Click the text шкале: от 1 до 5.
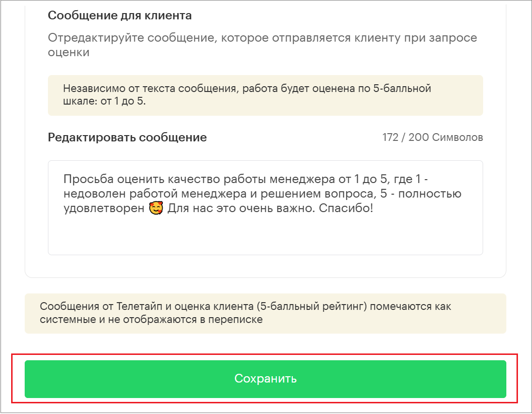This screenshot has height=414, width=532. (x=104, y=103)
